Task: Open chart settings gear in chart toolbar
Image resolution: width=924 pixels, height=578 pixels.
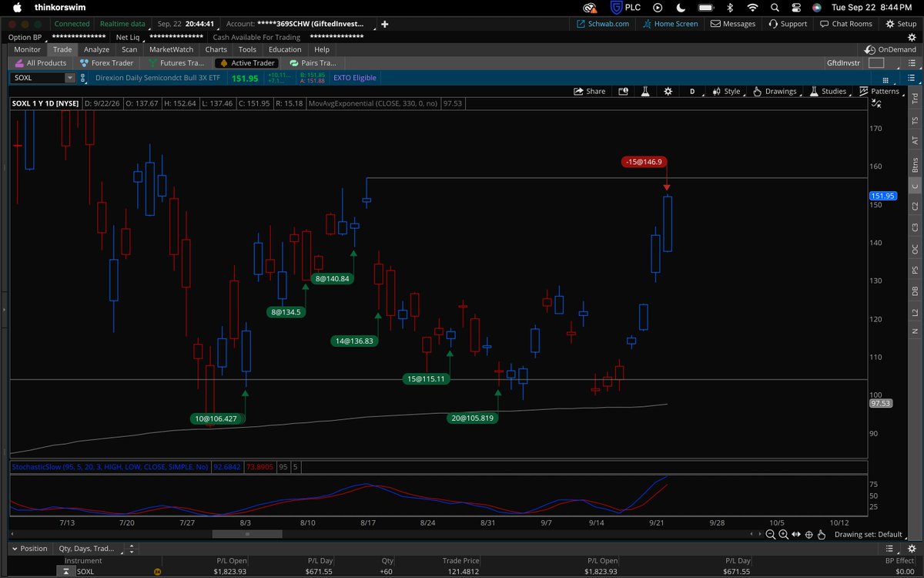Action: (x=668, y=91)
